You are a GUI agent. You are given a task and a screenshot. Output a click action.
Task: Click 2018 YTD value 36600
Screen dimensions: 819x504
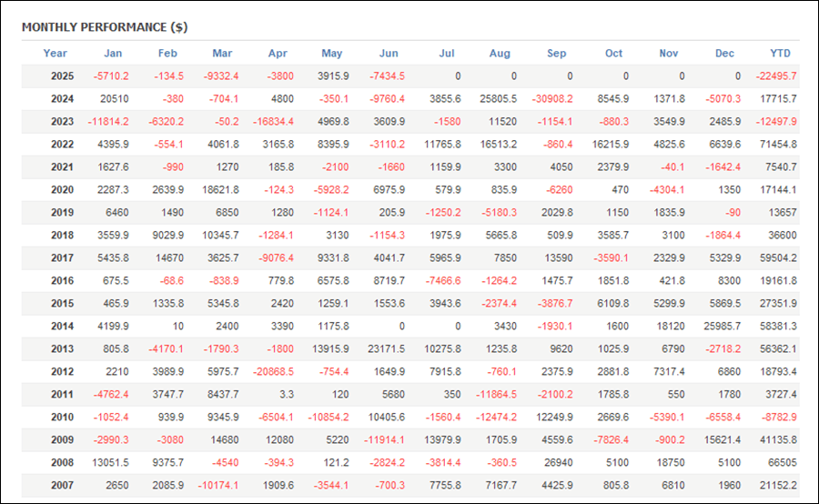coord(783,235)
